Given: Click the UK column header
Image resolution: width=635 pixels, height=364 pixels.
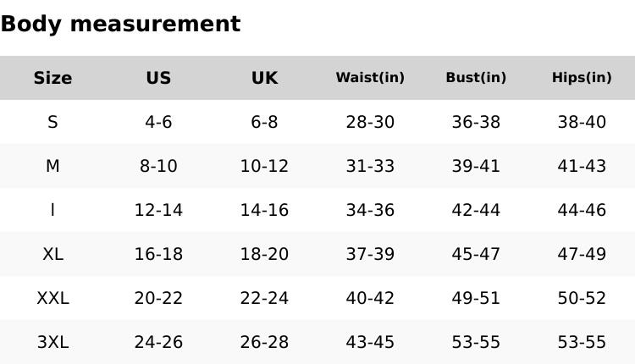Looking at the screenshot, I should click(x=264, y=78).
